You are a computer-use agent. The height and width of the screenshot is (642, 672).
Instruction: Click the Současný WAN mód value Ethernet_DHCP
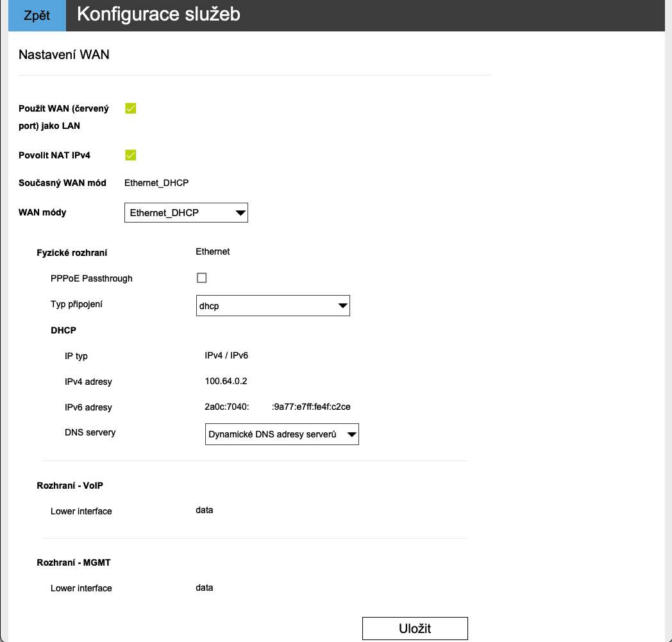click(156, 183)
